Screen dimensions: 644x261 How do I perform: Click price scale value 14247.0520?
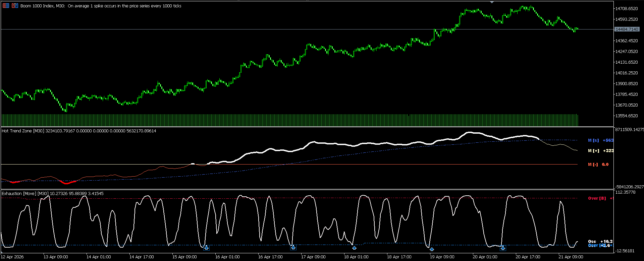pyautogui.click(x=627, y=52)
